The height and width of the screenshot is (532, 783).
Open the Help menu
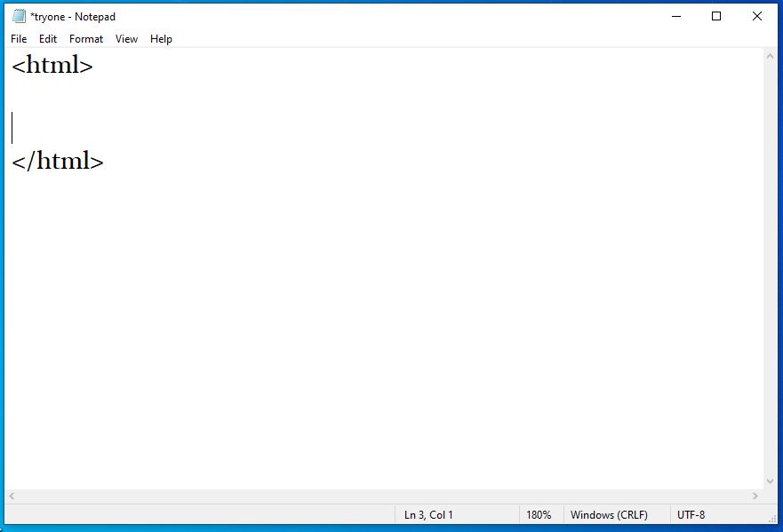click(161, 39)
